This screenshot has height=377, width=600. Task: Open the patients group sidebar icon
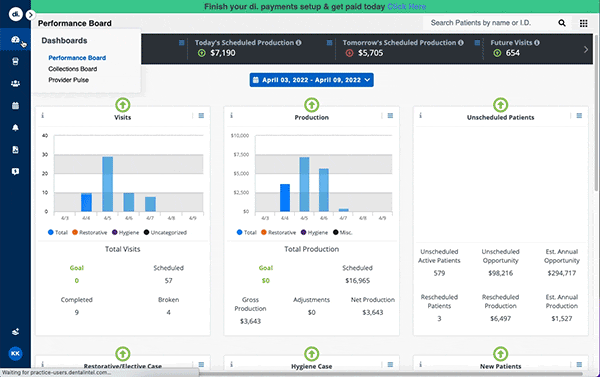15,83
